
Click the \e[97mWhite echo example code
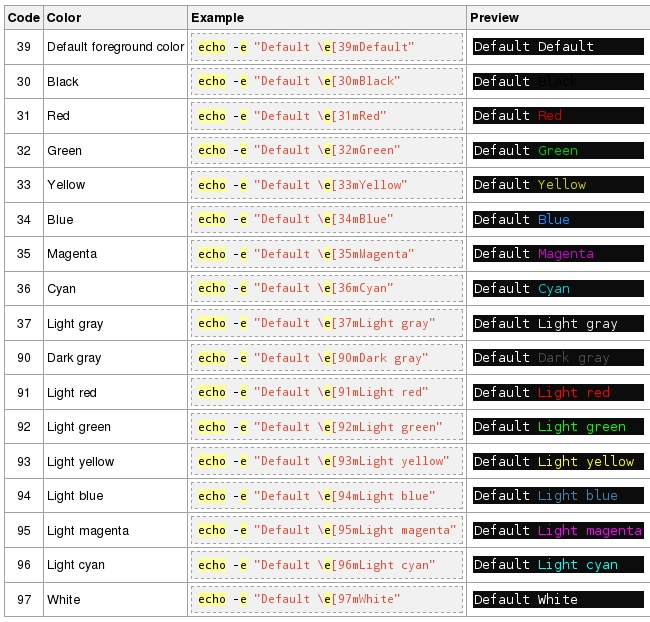click(x=327, y=599)
